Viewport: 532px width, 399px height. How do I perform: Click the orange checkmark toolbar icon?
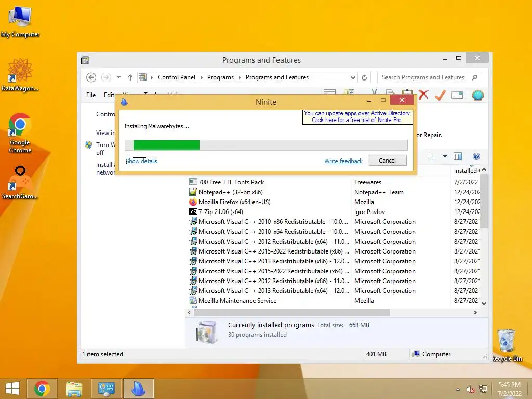[x=440, y=96]
